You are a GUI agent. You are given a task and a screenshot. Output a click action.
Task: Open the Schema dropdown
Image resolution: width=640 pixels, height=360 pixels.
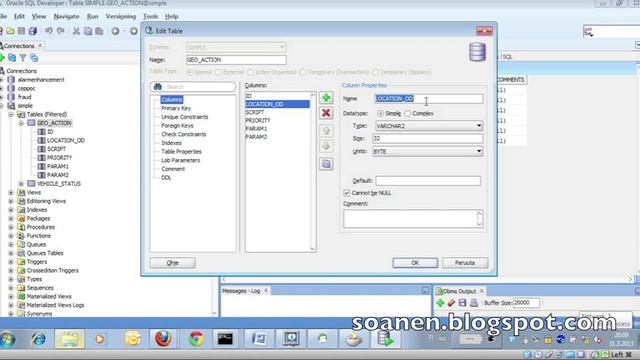[236, 47]
